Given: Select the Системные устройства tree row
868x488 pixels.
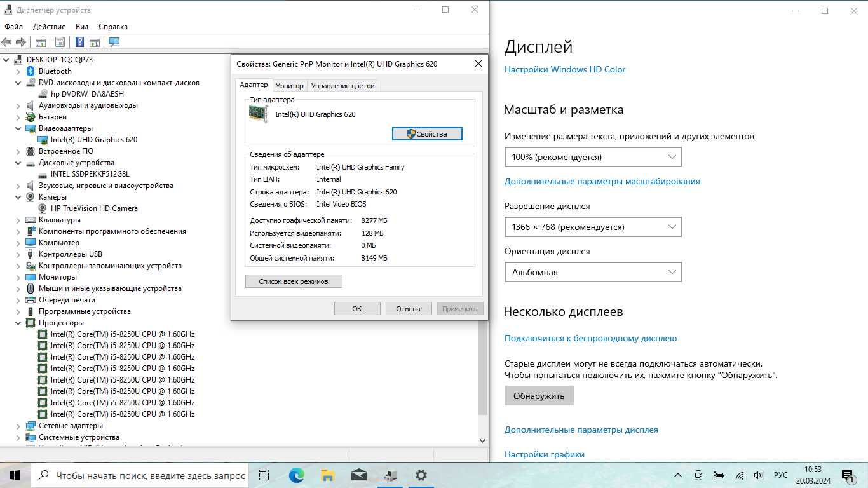Looking at the screenshot, I should (x=79, y=437).
